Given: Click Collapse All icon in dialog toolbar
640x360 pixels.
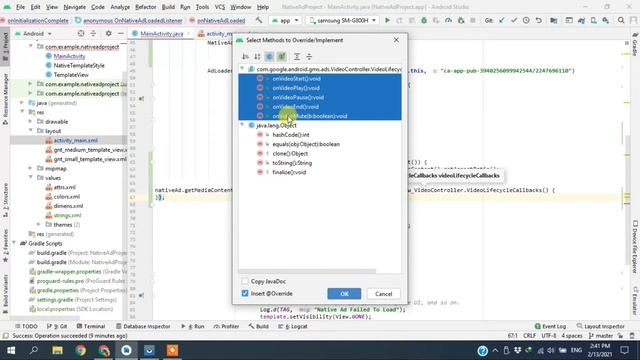Looking at the screenshot, I should 309,56.
